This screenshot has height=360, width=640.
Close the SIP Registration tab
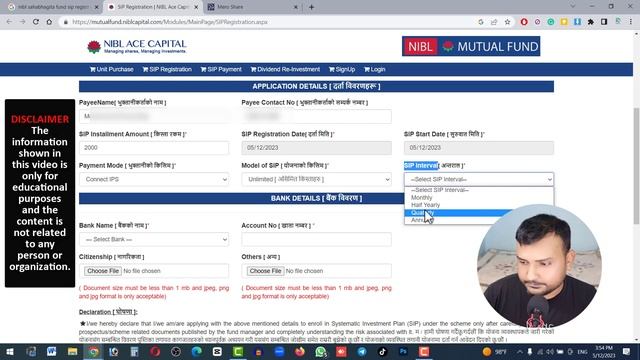click(196, 7)
